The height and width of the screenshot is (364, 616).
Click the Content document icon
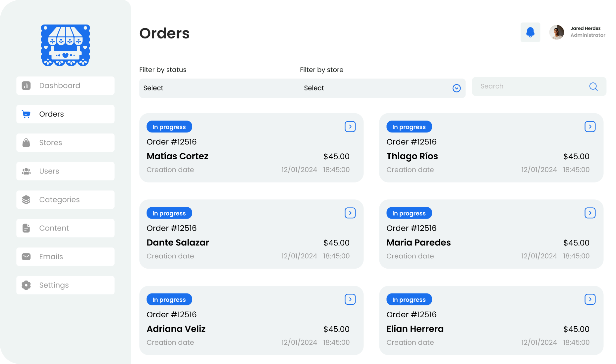click(x=26, y=228)
